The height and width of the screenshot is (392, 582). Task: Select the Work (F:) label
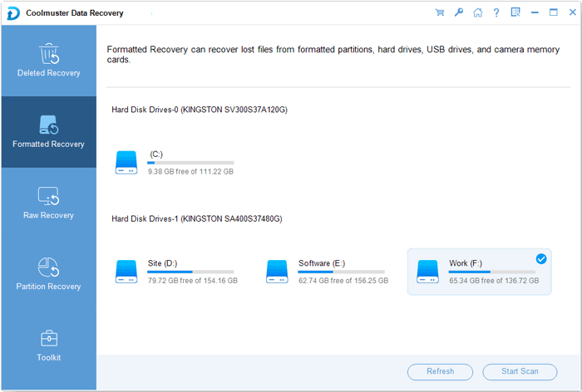click(466, 263)
